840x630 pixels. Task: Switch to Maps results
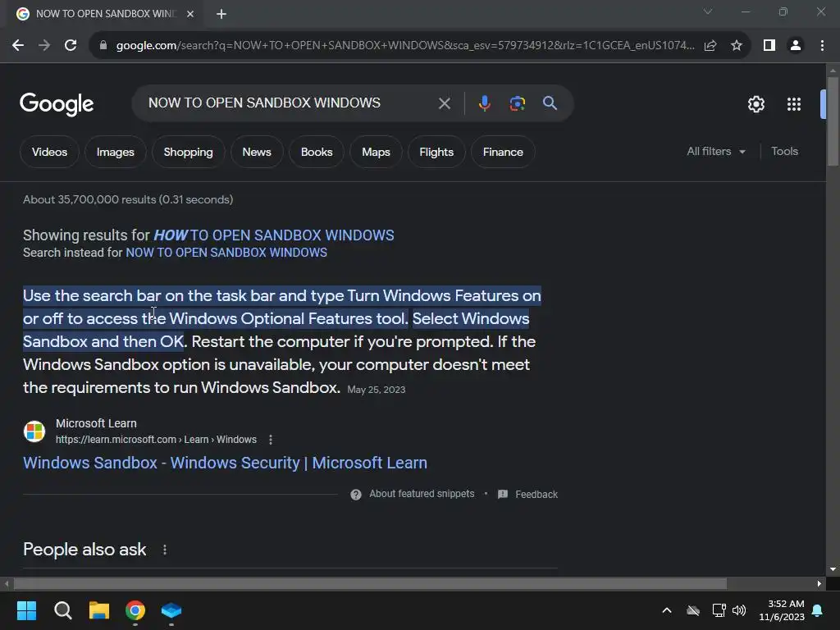pos(376,152)
